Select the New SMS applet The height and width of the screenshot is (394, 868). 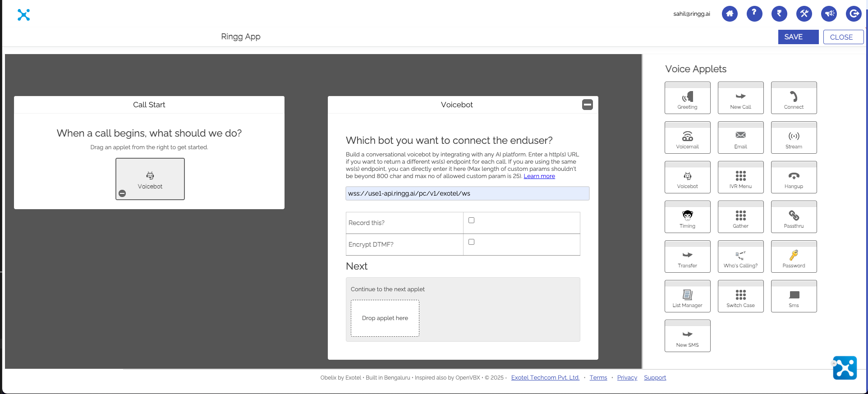coord(687,336)
